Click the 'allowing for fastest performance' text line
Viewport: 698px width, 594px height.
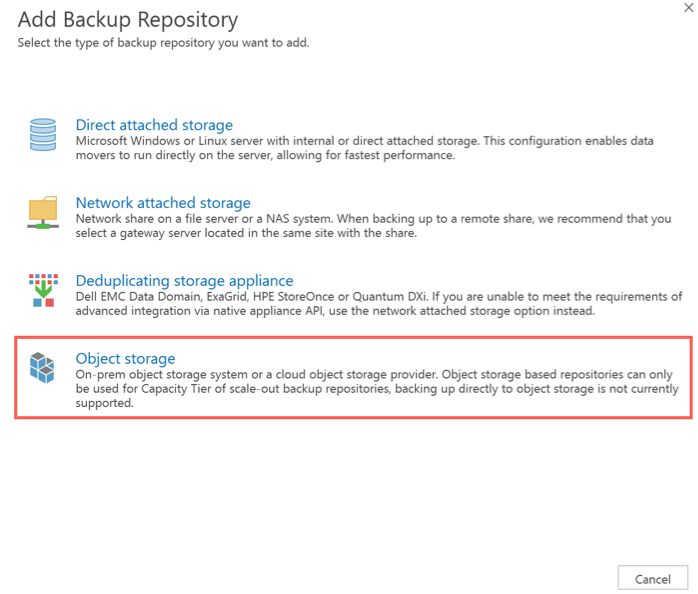[x=265, y=156]
